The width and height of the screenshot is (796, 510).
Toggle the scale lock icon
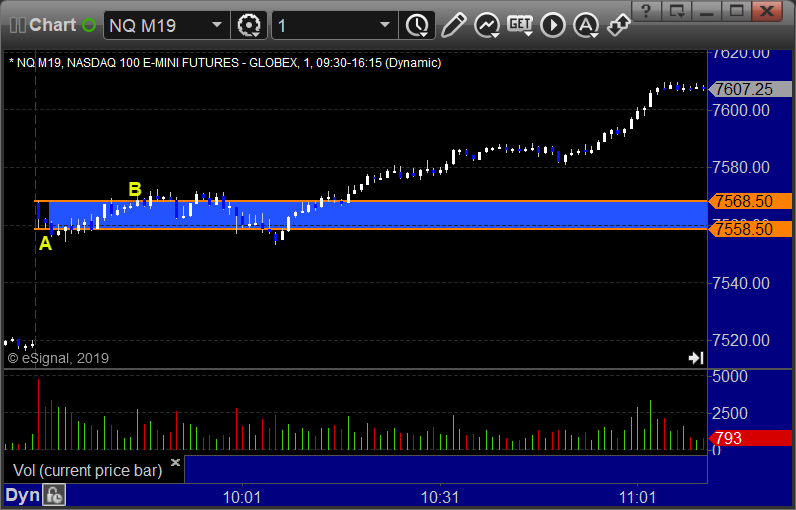coord(54,495)
